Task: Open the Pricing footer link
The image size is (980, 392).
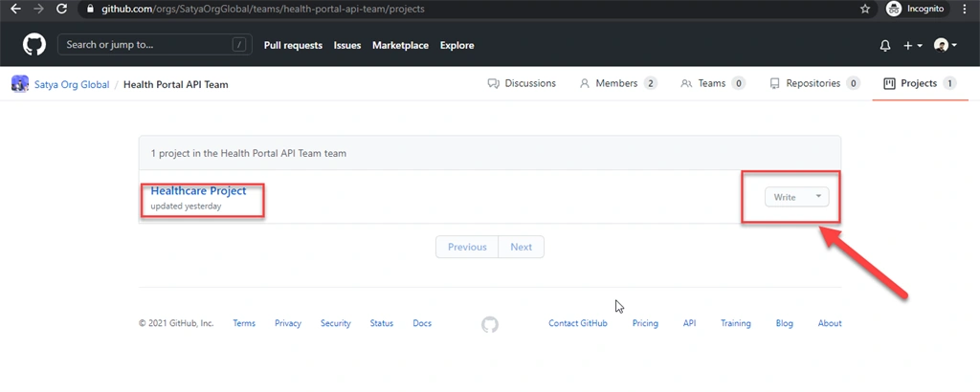Action: pos(645,323)
